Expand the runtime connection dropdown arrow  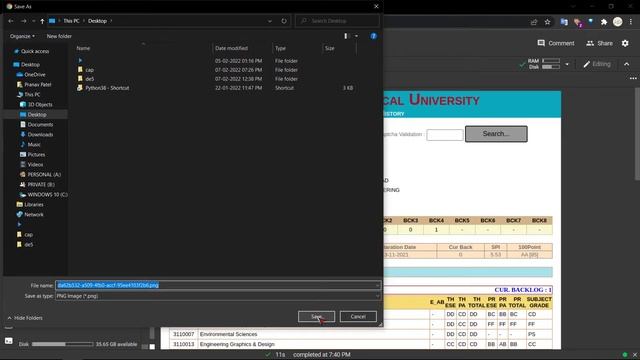click(x=567, y=64)
